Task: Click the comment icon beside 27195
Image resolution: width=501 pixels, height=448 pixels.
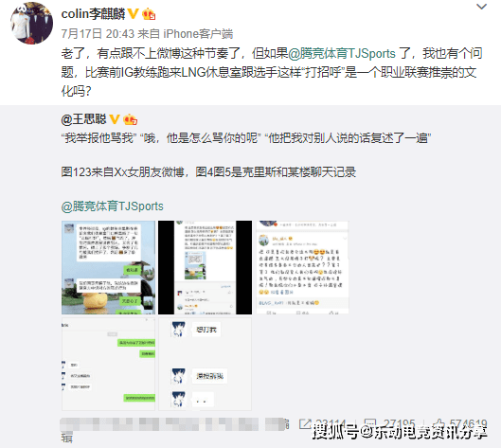Action: (x=370, y=424)
